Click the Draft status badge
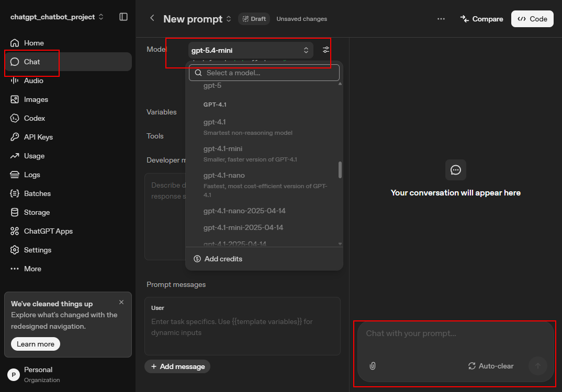Viewport: 562px width, 392px height. pos(254,19)
